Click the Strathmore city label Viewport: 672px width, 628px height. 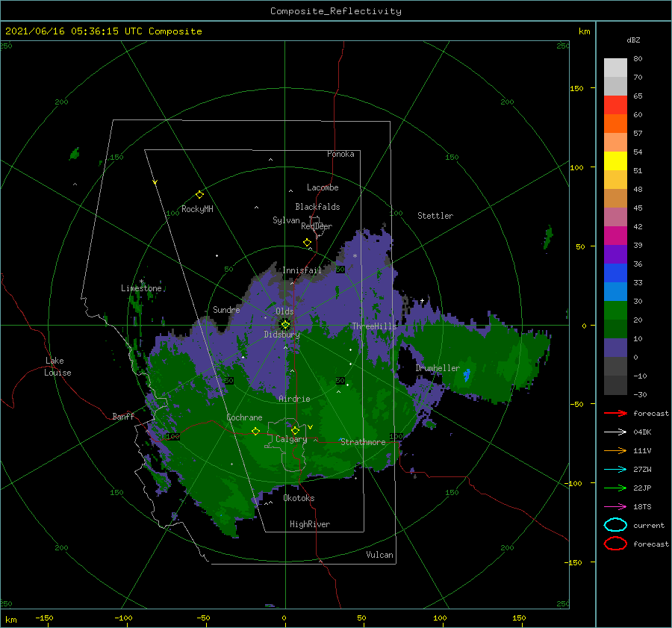363,442
